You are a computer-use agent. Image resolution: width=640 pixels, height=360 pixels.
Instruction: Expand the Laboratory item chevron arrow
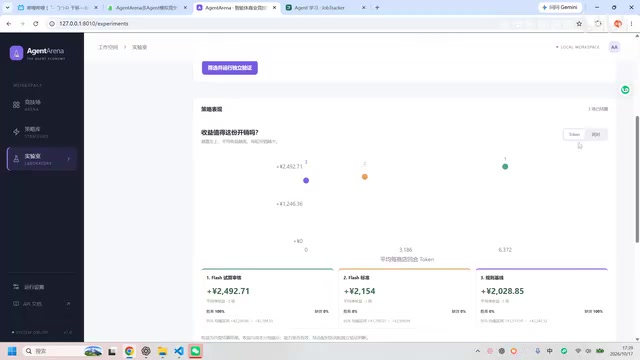[69, 159]
